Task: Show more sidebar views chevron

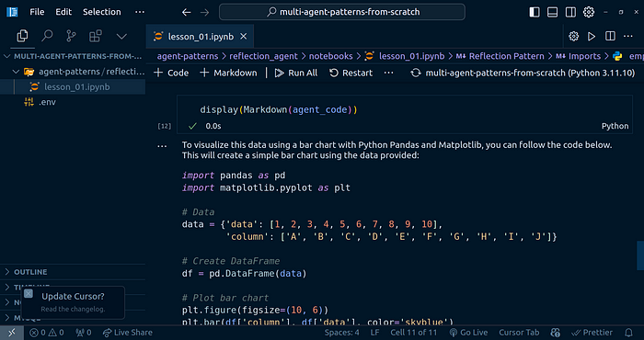Action: 121,37
